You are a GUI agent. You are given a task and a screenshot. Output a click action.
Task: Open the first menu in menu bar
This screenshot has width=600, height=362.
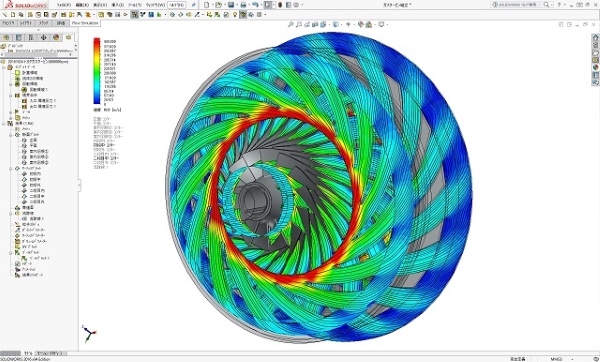tap(63, 5)
